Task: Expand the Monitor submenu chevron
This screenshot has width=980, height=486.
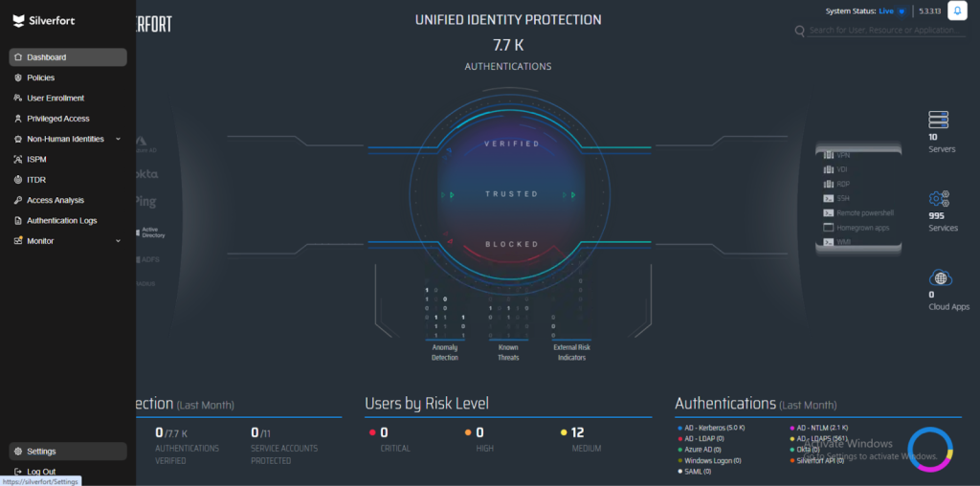Action: pyautogui.click(x=118, y=241)
